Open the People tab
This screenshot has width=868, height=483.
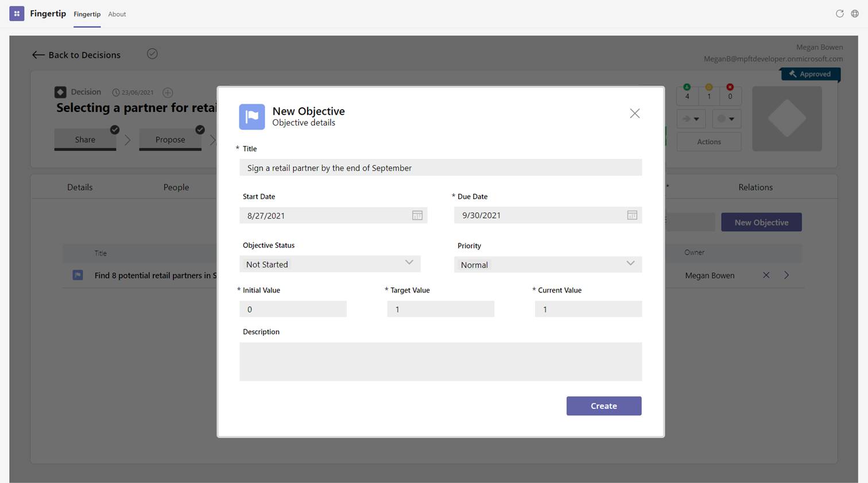176,188
